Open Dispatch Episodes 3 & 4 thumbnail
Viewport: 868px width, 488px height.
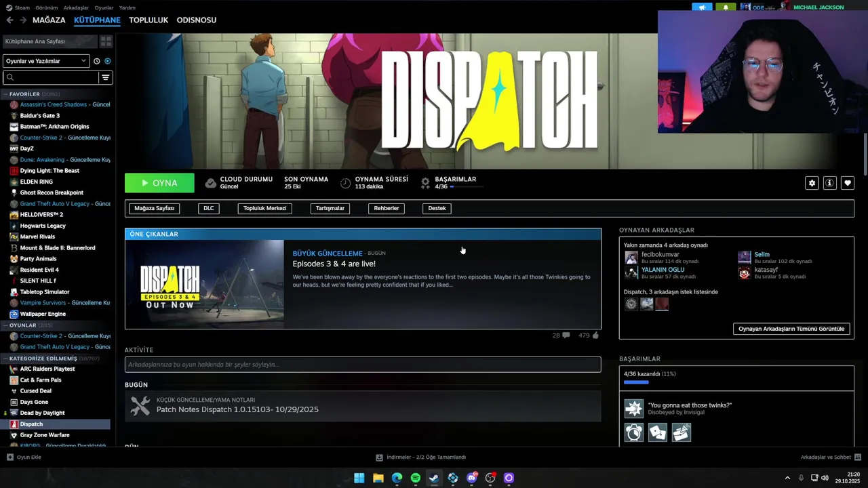click(204, 284)
